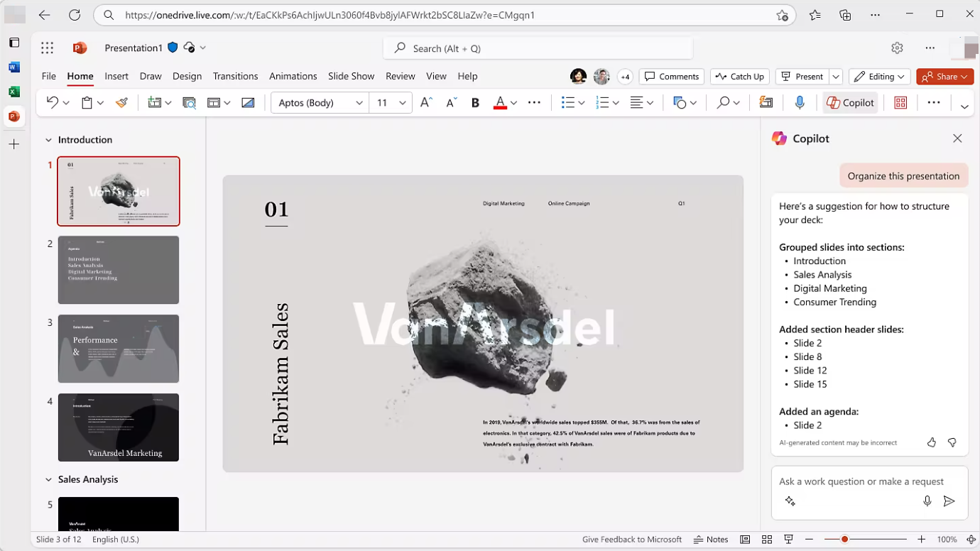The height and width of the screenshot is (551, 980).
Task: Open the Find tool in the ribbon
Action: (x=724, y=102)
